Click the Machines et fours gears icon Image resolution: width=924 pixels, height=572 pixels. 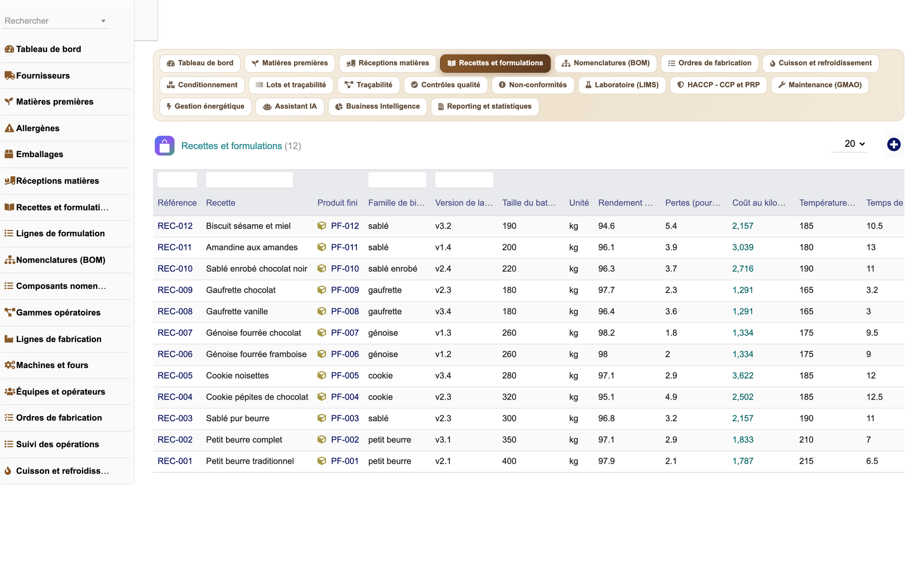coord(9,365)
